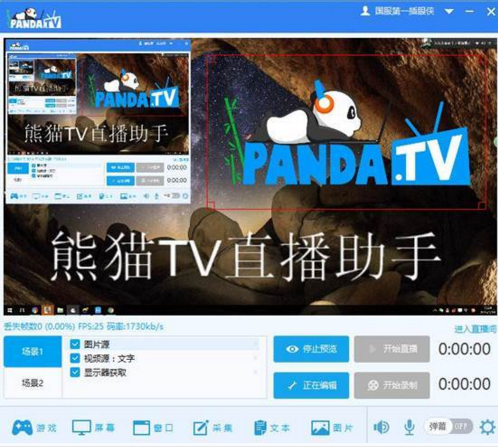The height and width of the screenshot is (447, 498).
Task: Add a window source (窗口)
Action: pos(153,427)
